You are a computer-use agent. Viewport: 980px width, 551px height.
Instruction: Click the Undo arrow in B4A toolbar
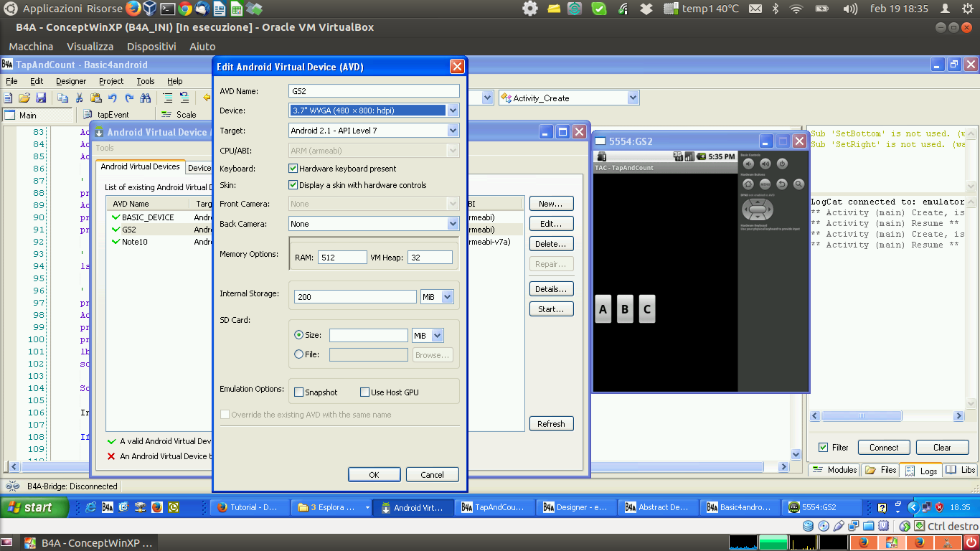coord(113,98)
